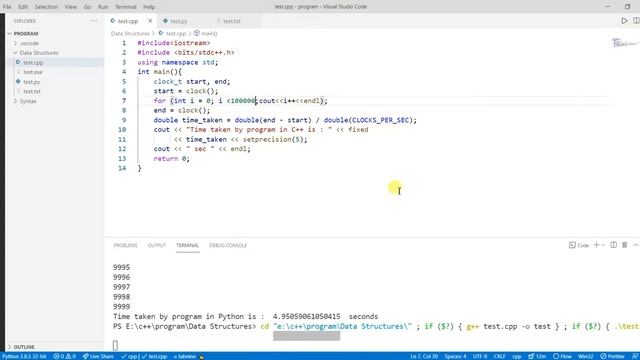Click the Prettier status item
Screen dimensions: 640x360
coord(612,356)
